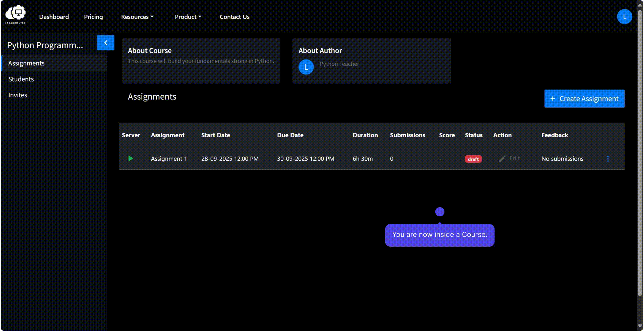Click the tour hint purple dot
This screenshot has height=331, width=644.
(440, 212)
